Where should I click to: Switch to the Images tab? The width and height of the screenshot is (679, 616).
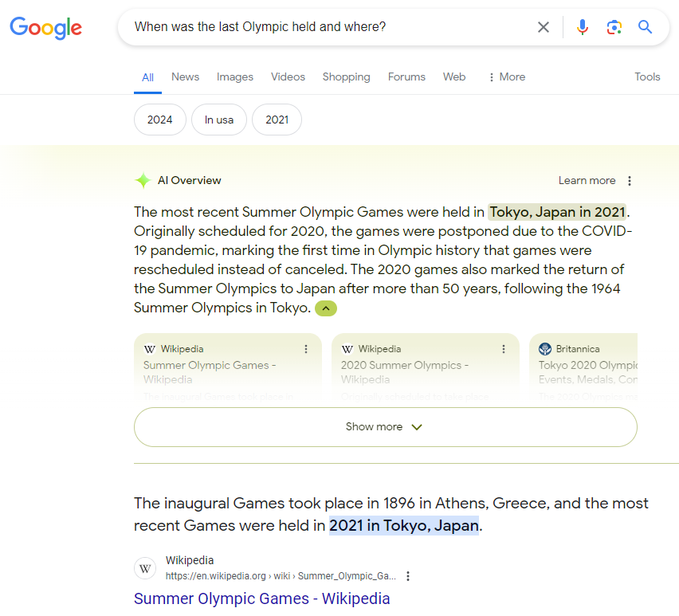tap(235, 77)
